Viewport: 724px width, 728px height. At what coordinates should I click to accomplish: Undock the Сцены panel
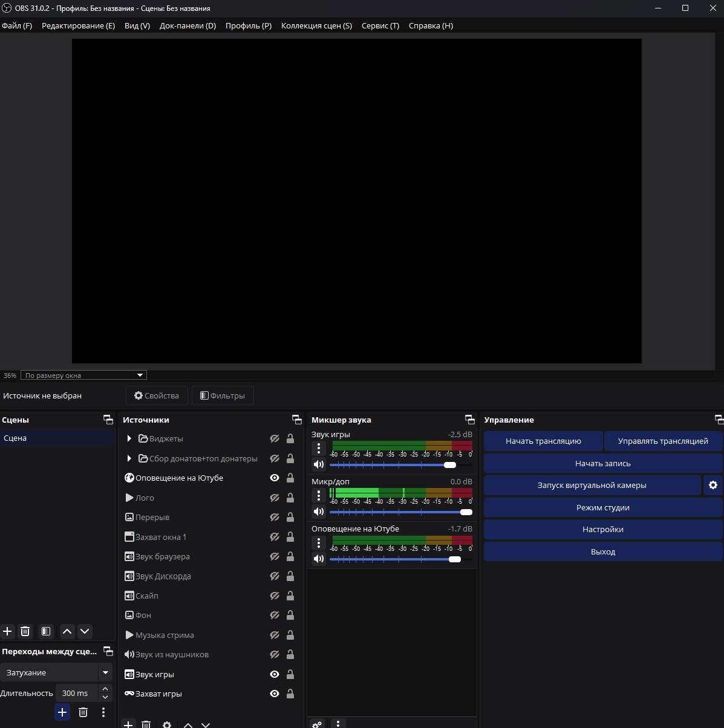click(x=108, y=420)
